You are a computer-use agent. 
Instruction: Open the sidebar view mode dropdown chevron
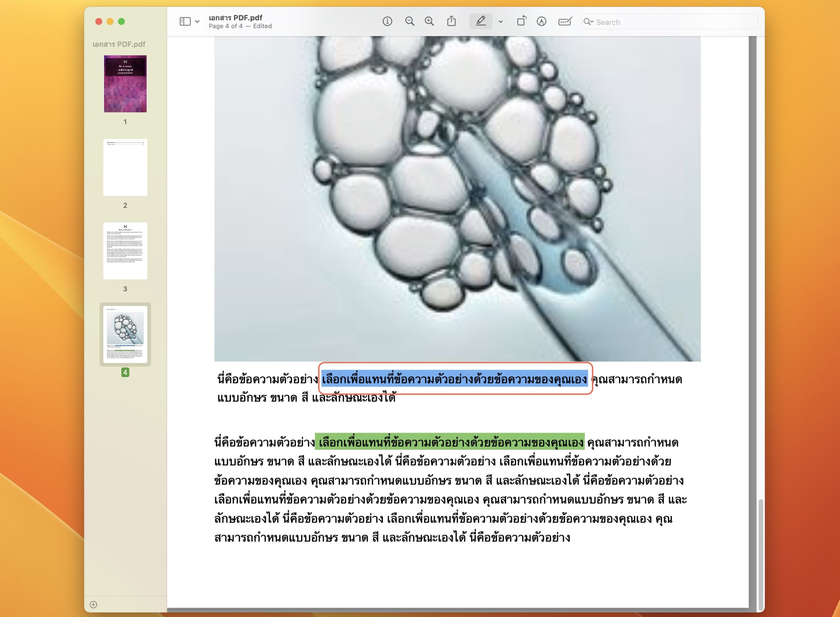197,22
